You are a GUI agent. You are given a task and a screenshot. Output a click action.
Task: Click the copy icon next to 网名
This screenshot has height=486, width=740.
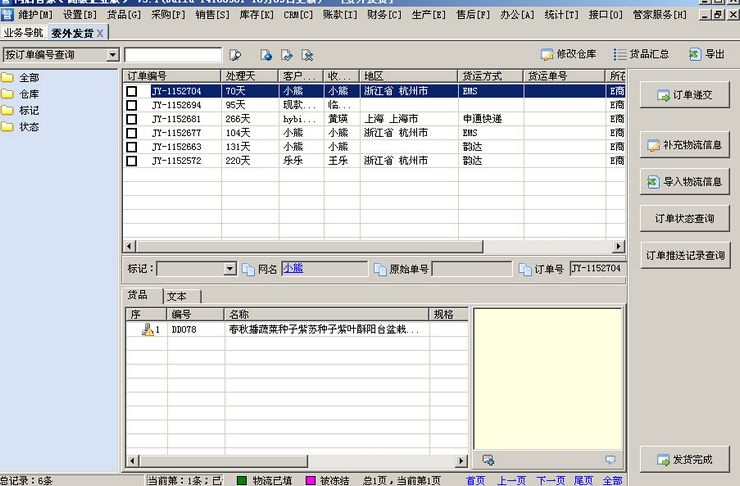click(247, 269)
